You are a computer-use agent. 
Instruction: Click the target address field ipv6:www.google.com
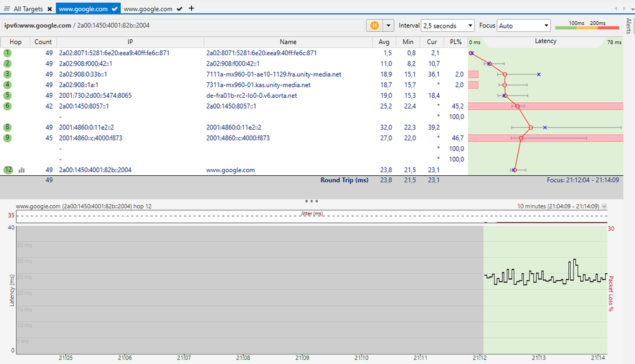(x=182, y=25)
